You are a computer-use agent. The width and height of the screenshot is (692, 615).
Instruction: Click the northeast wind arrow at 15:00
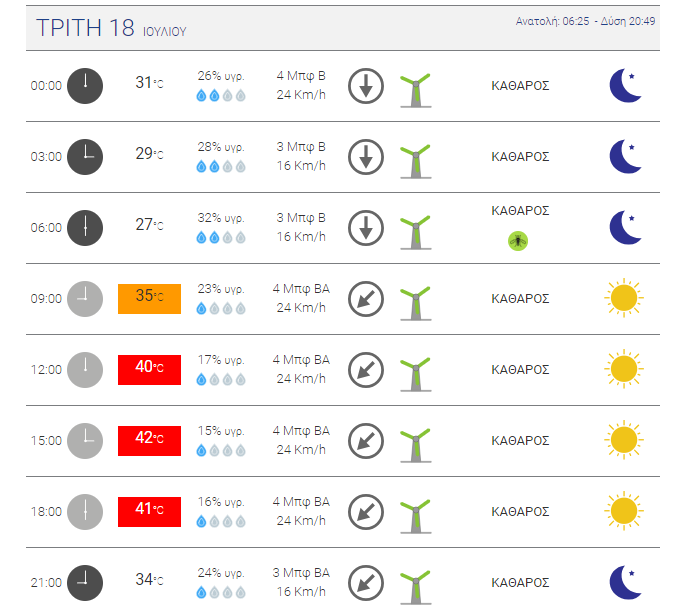click(366, 440)
